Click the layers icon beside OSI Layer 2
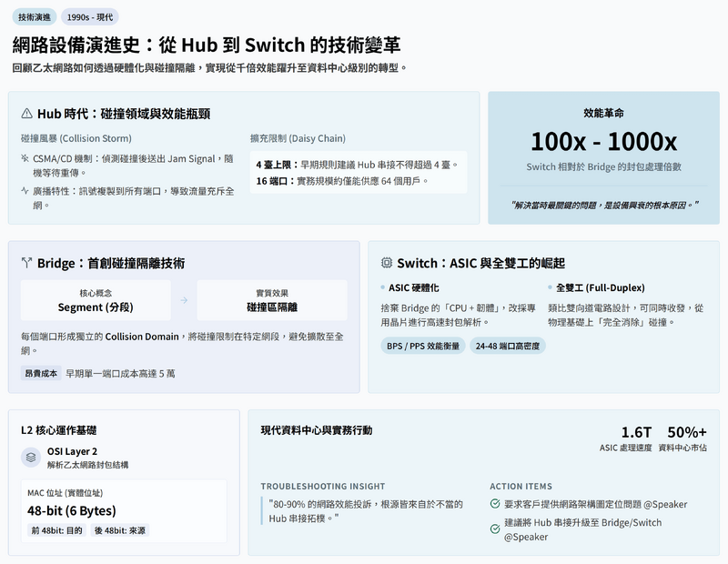Screen dimensions: 728x564 tap(30, 458)
